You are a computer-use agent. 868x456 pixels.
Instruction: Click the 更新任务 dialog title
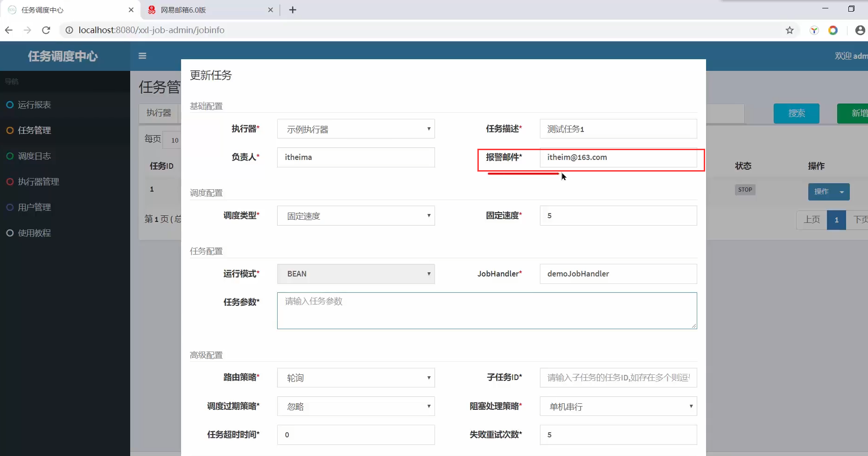(x=211, y=75)
